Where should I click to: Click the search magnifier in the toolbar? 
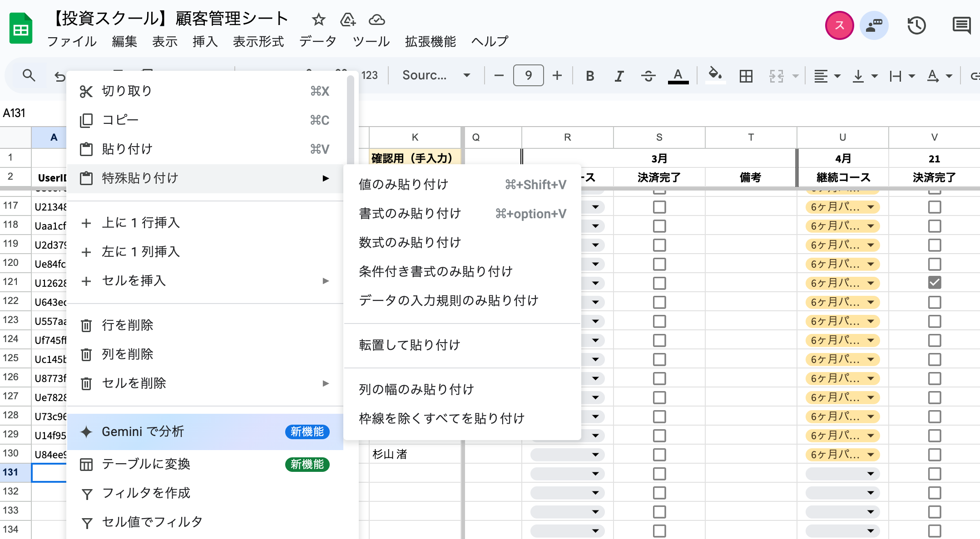pos(29,75)
